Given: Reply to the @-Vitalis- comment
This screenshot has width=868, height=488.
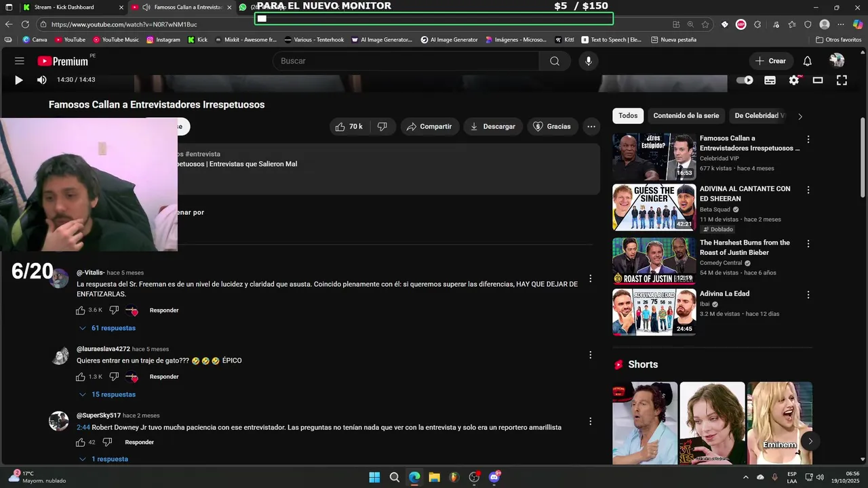Looking at the screenshot, I should pos(164,310).
